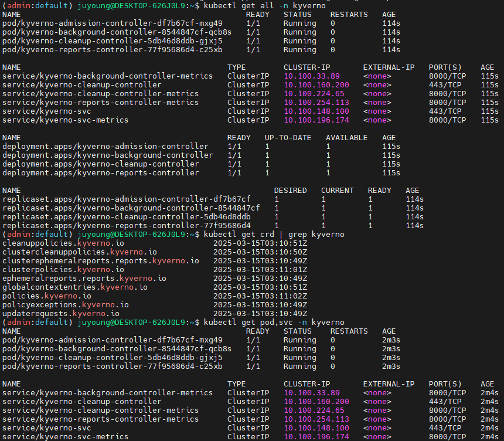Click the DESIRED column header

290,191
